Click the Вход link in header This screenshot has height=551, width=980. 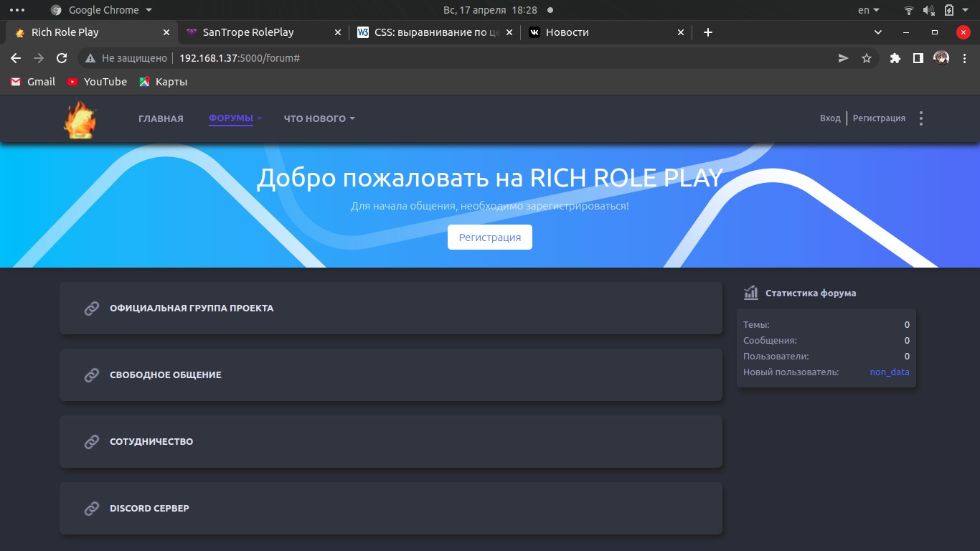(830, 118)
